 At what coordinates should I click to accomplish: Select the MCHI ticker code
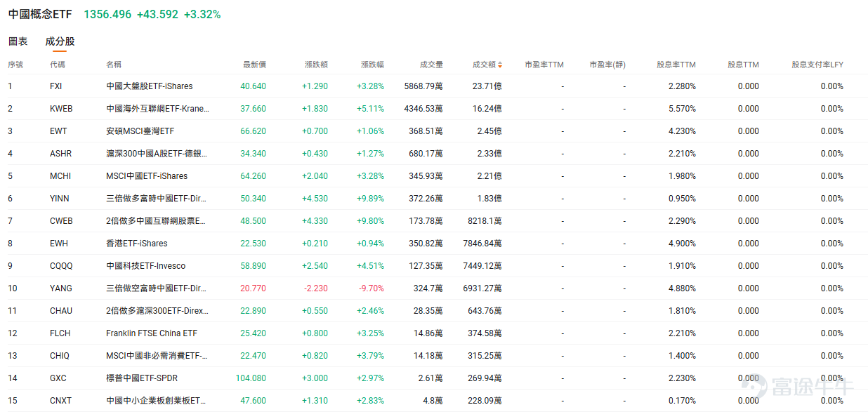(x=60, y=176)
